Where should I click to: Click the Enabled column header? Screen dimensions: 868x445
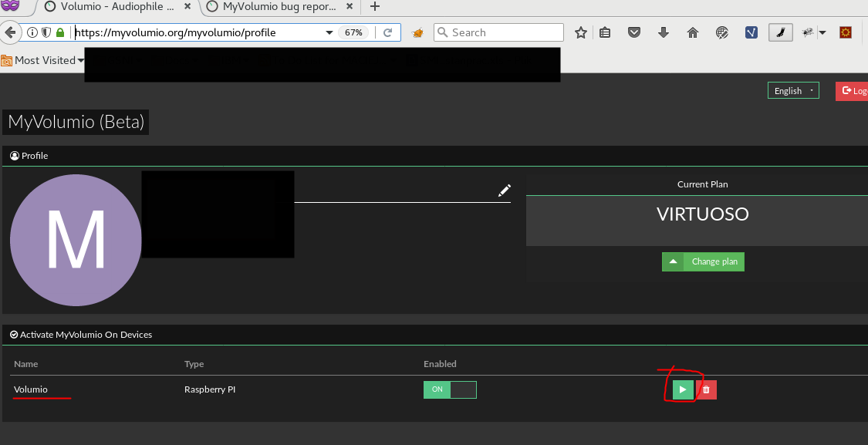440,364
